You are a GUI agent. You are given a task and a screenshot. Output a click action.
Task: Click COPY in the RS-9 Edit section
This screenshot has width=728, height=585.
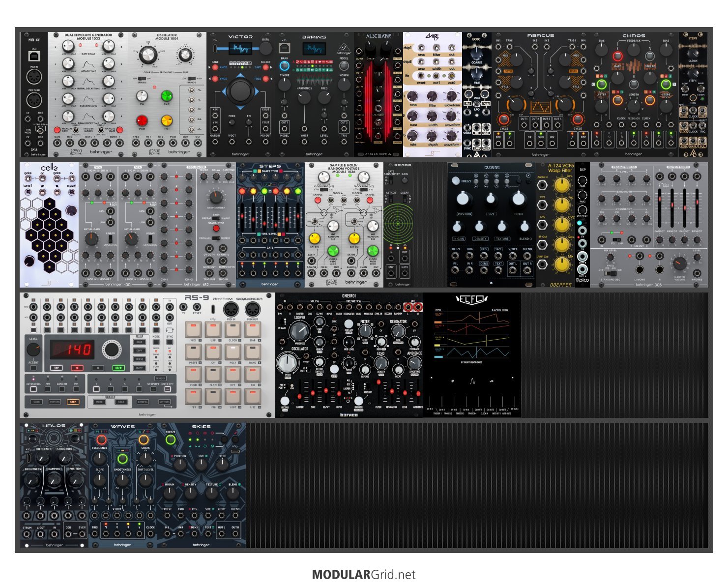click(140, 351)
